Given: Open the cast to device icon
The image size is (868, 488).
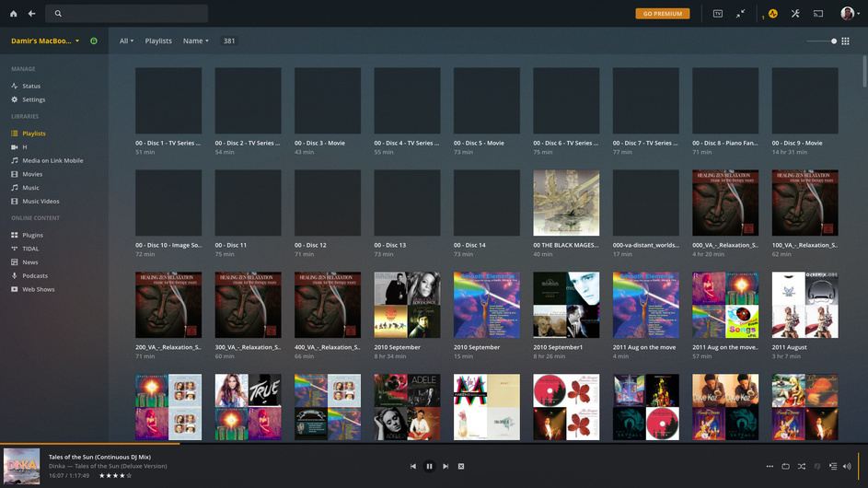Looking at the screenshot, I should pos(818,13).
